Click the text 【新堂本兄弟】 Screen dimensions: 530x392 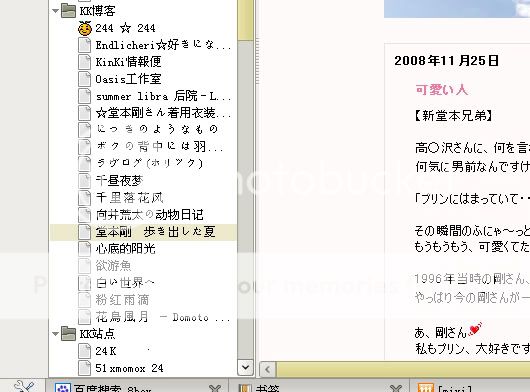tap(454, 116)
